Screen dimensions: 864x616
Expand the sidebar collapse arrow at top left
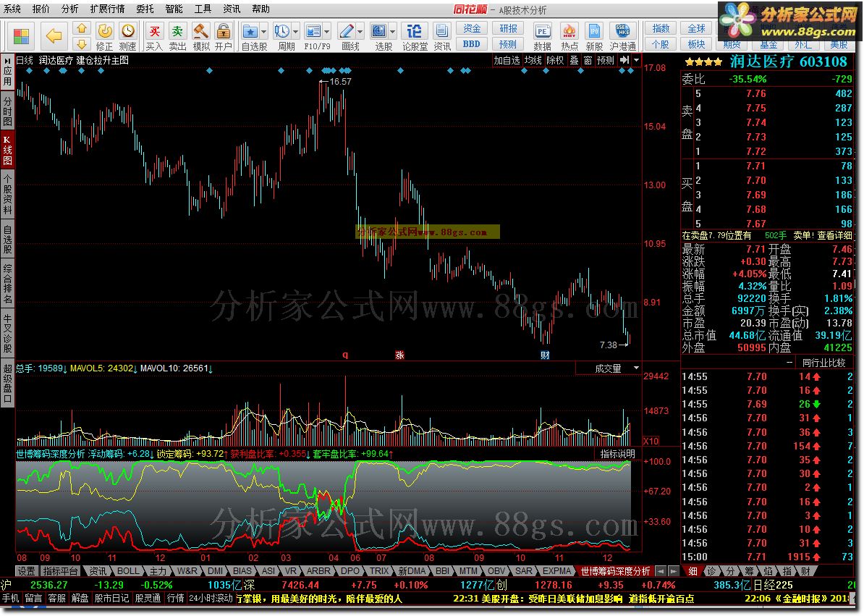click(7, 60)
